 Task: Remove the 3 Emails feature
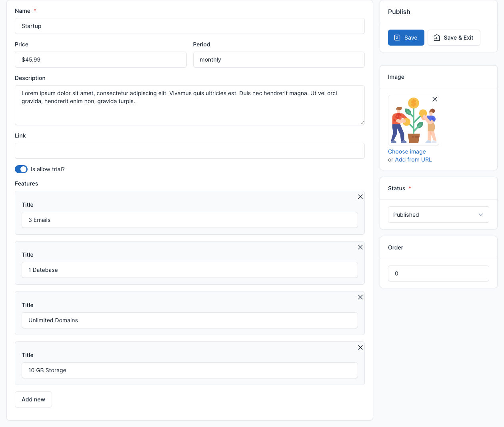click(x=360, y=197)
